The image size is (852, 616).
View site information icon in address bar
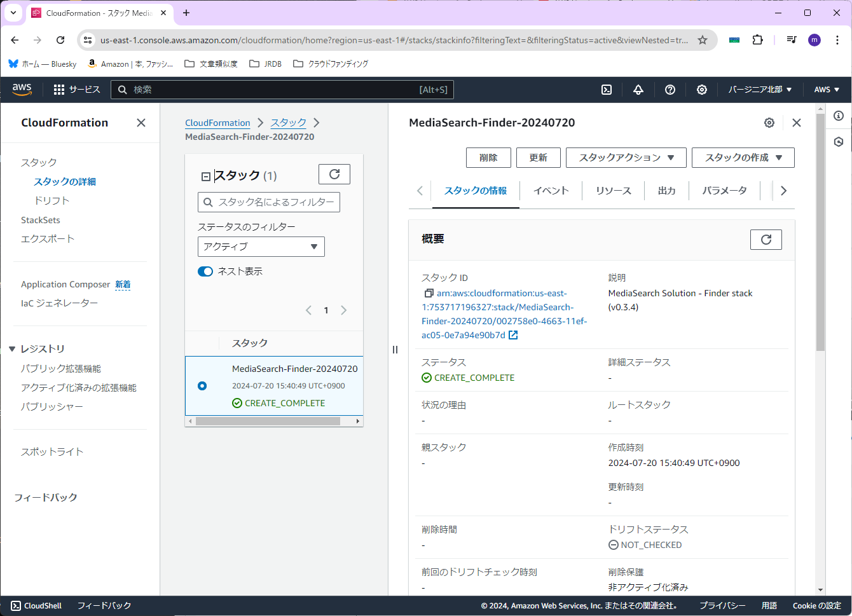(x=88, y=40)
